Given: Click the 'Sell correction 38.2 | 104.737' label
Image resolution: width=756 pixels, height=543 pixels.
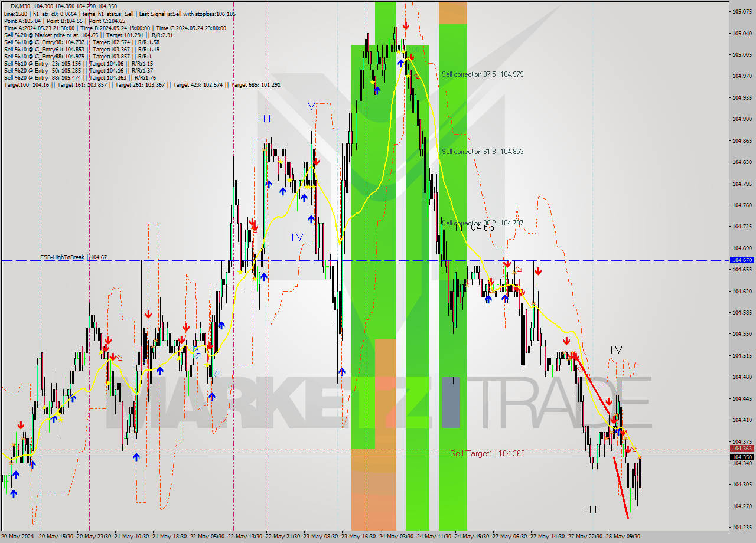Looking at the screenshot, I should [x=483, y=223].
